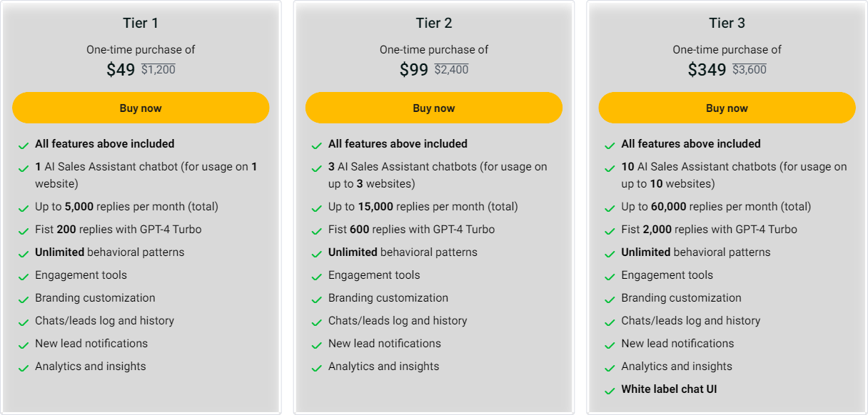Click the Tier 1 heading
The image size is (868, 415).
pyautogui.click(x=141, y=24)
